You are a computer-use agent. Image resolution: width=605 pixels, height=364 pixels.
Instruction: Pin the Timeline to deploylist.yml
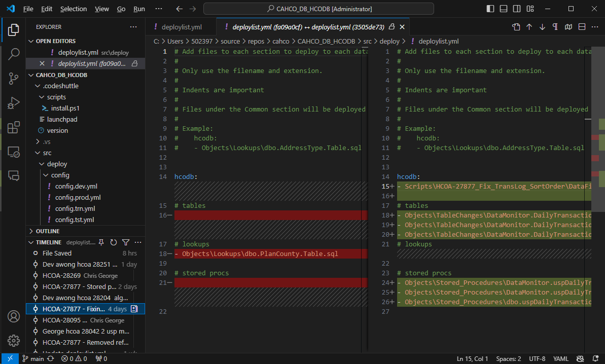click(x=101, y=242)
